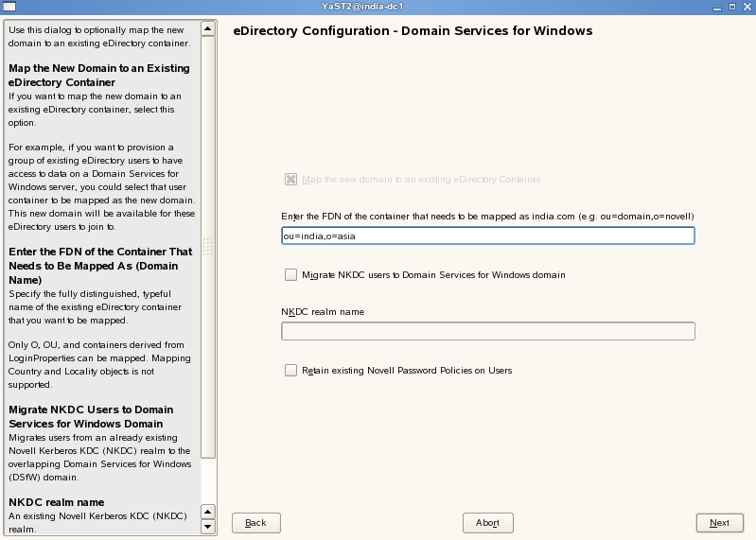
Task: Click the splitter handle between help and form
Action: click(x=209, y=246)
